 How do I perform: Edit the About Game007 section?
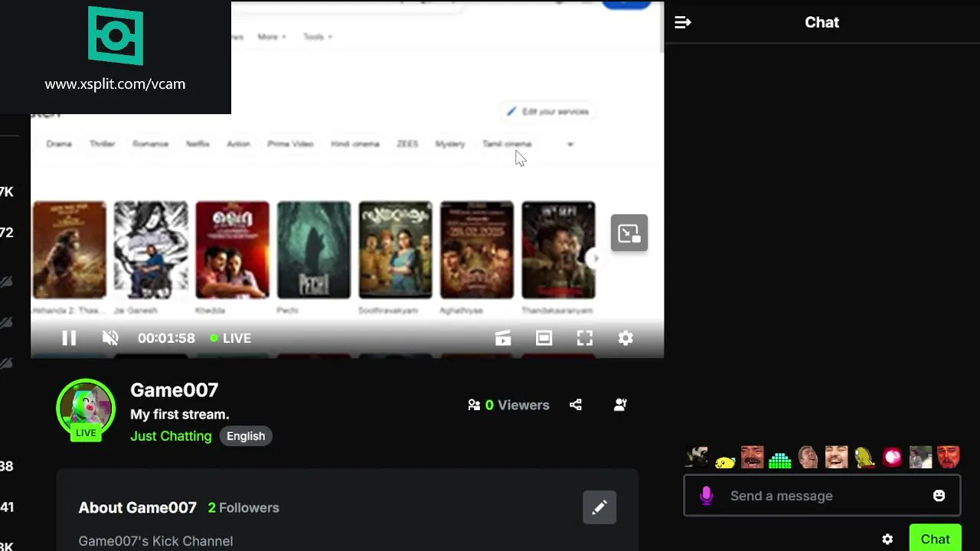(599, 507)
